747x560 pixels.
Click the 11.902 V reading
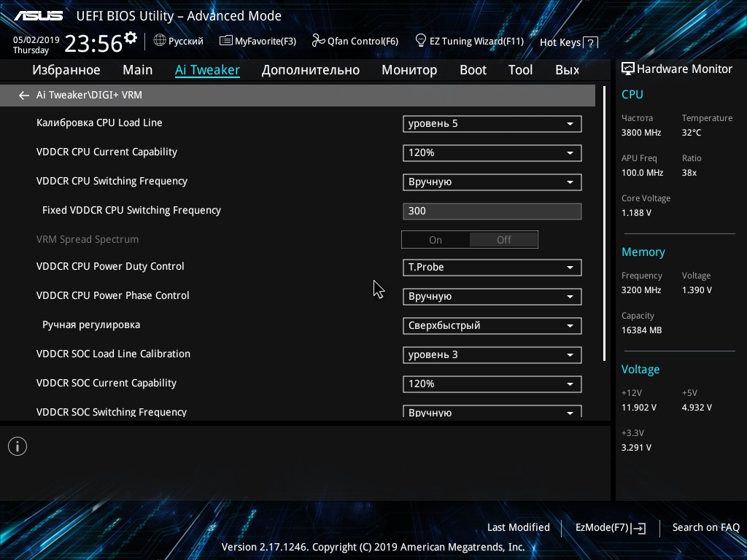click(639, 407)
